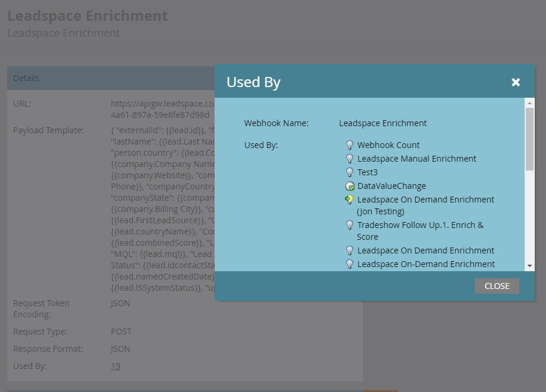Close the Used By dialog with X

516,82
